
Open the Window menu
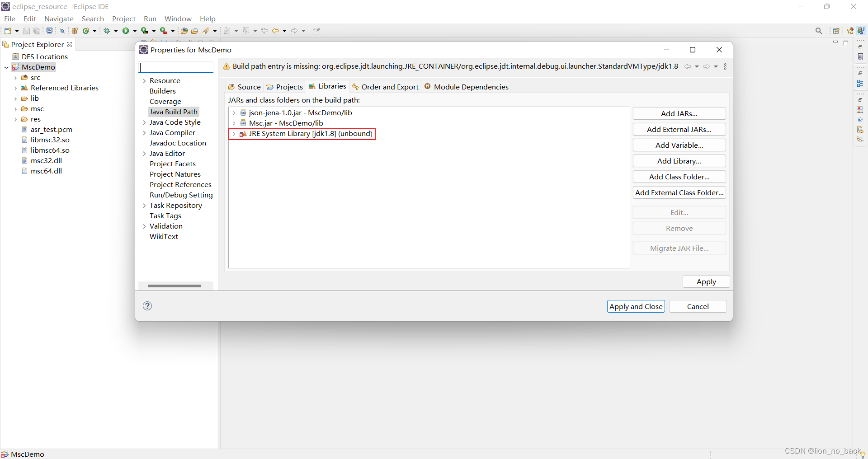tap(178, 19)
